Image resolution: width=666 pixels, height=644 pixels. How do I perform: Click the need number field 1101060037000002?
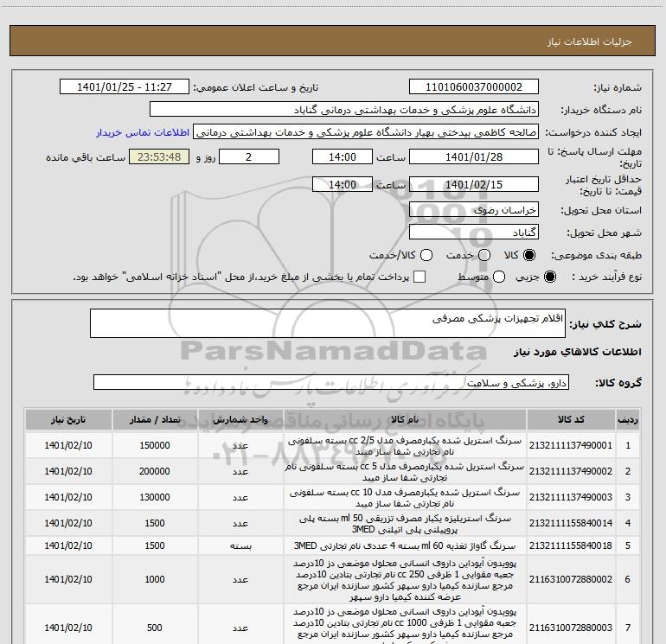click(x=474, y=87)
